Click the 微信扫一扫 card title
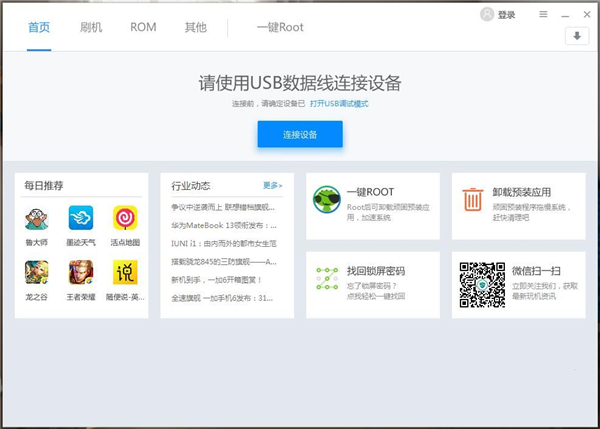 coord(536,271)
